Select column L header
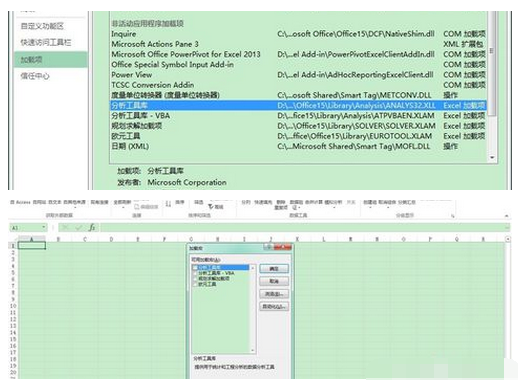 pyautogui.click(x=324, y=239)
